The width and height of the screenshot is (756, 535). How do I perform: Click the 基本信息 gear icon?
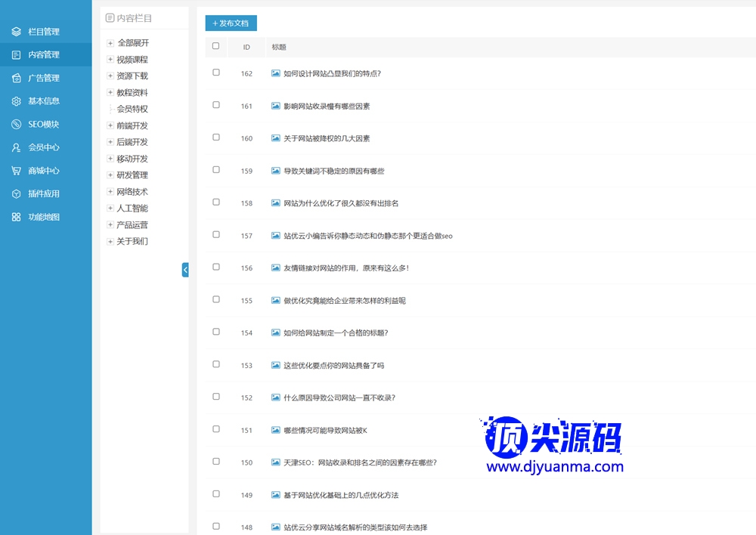(16, 101)
